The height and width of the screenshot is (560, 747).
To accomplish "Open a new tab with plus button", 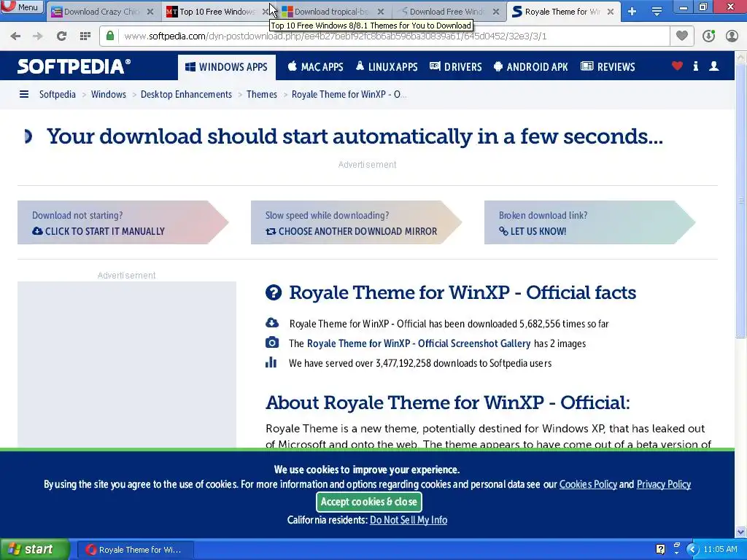I will point(632,12).
